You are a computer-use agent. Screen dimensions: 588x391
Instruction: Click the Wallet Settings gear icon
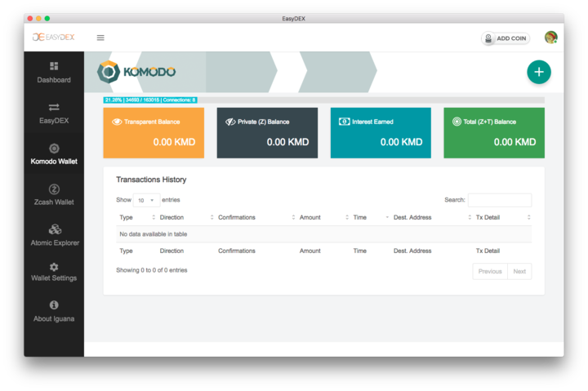(54, 267)
